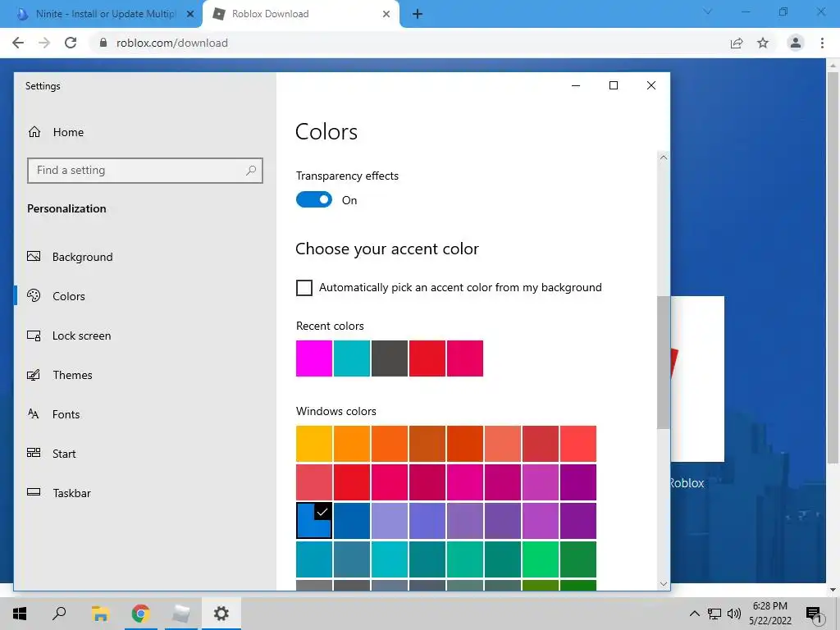The image size is (840, 630).
Task: Bookmark this page with the star icon
Action: [763, 43]
